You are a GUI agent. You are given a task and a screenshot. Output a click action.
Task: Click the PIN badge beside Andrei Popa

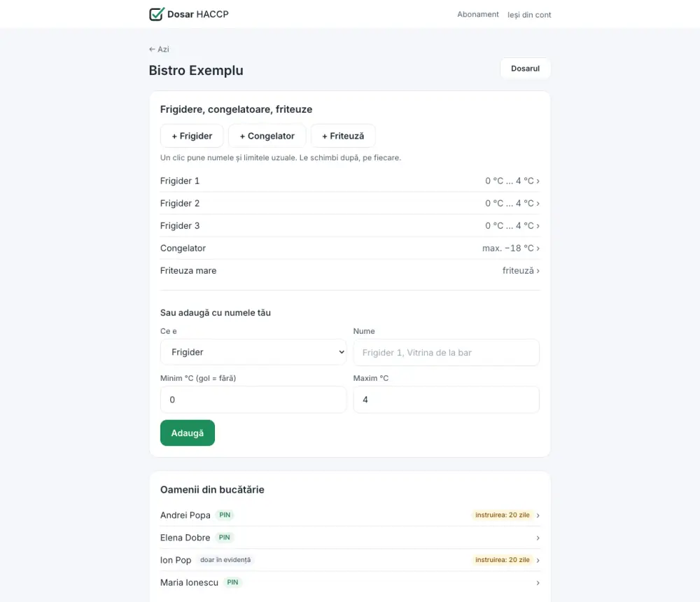(225, 515)
